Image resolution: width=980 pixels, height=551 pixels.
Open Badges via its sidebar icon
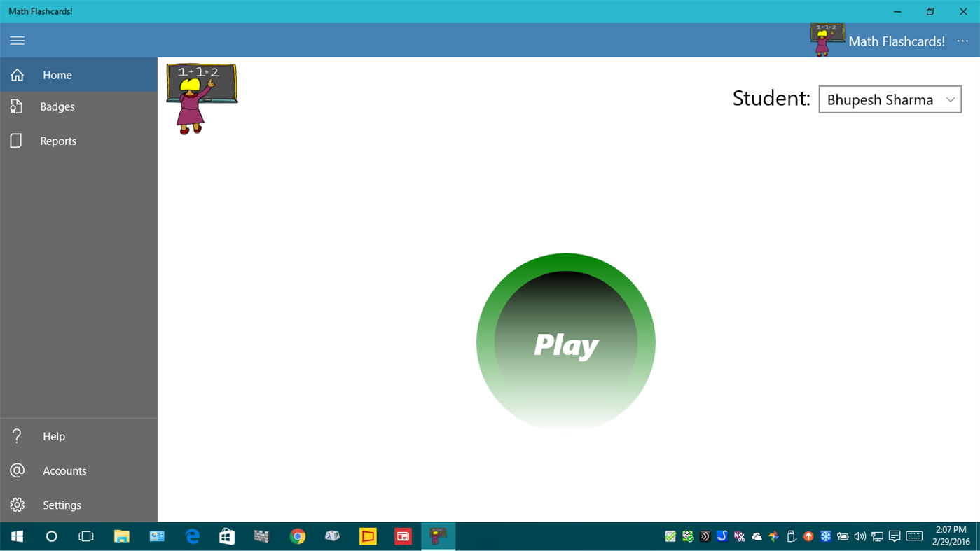17,106
